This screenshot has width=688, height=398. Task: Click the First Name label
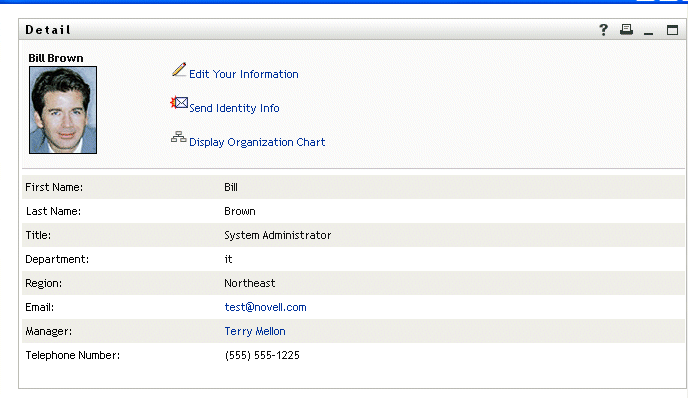coord(54,187)
